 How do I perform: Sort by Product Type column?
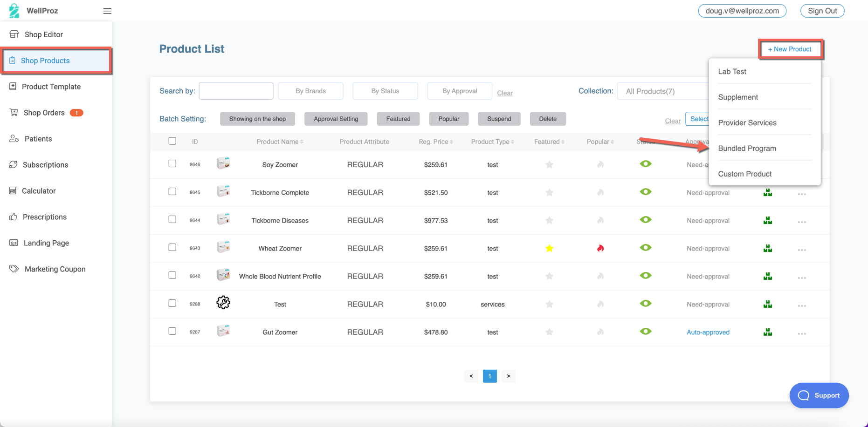click(x=492, y=142)
